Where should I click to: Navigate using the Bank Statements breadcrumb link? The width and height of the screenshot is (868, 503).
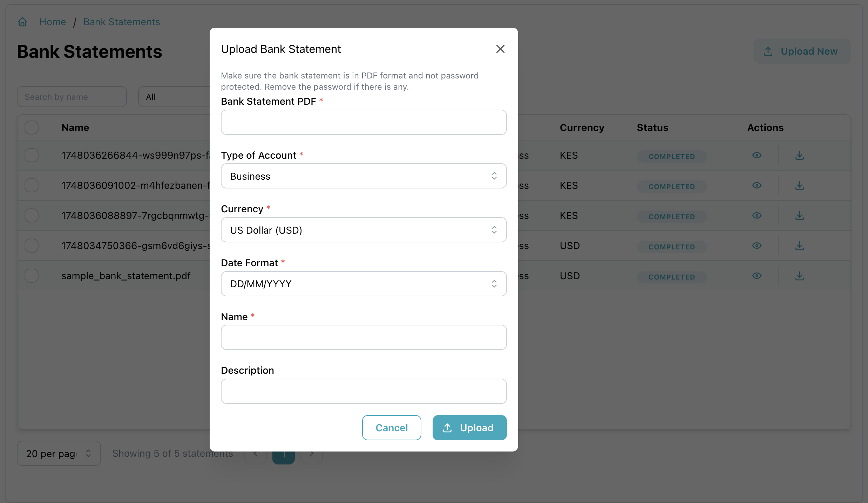121,22
